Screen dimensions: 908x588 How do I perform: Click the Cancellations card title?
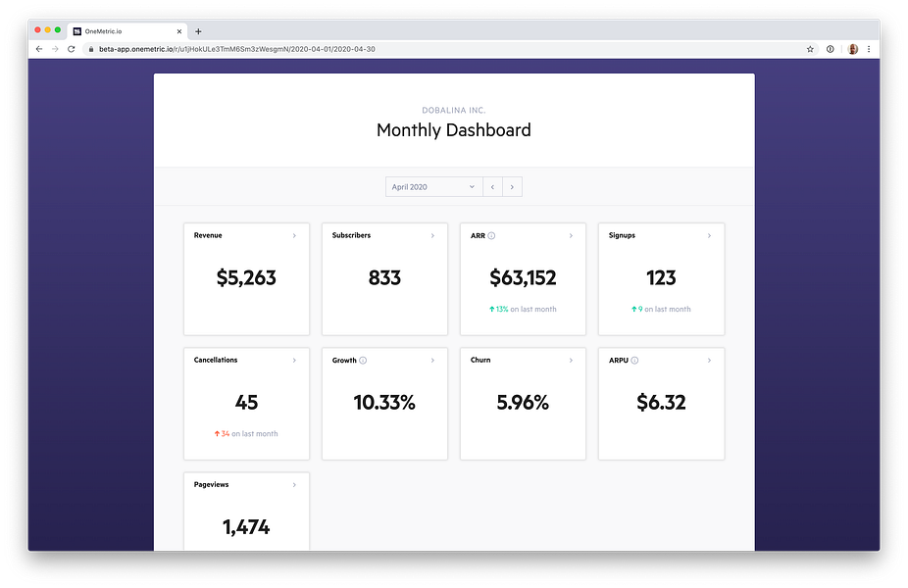coord(216,360)
